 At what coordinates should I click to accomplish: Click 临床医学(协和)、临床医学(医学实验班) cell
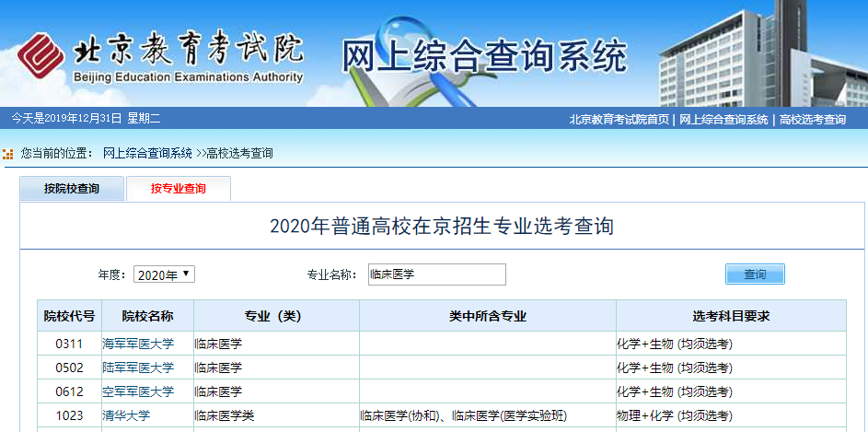coord(488,415)
